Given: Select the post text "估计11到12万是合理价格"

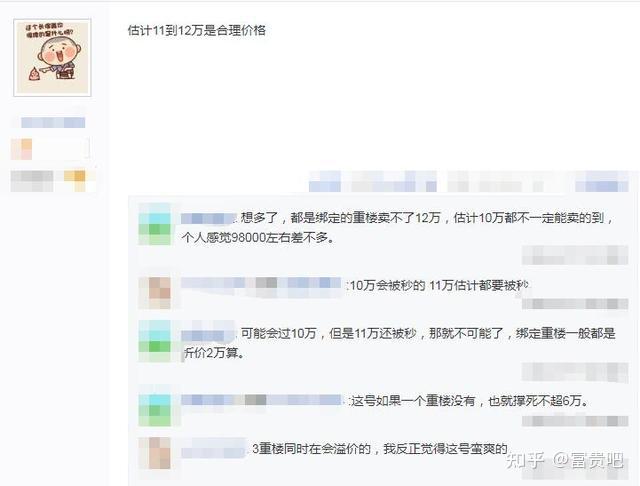Looking at the screenshot, I should pos(197,31).
